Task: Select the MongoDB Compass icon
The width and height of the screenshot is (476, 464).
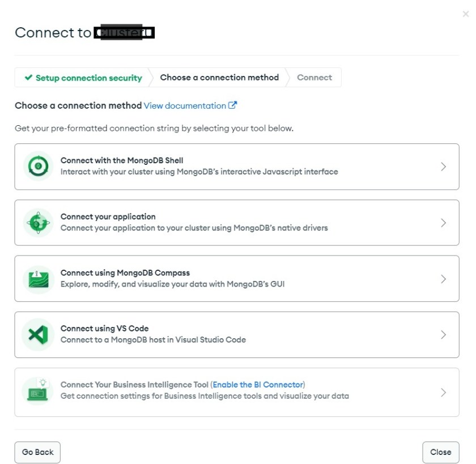Action: [37, 278]
